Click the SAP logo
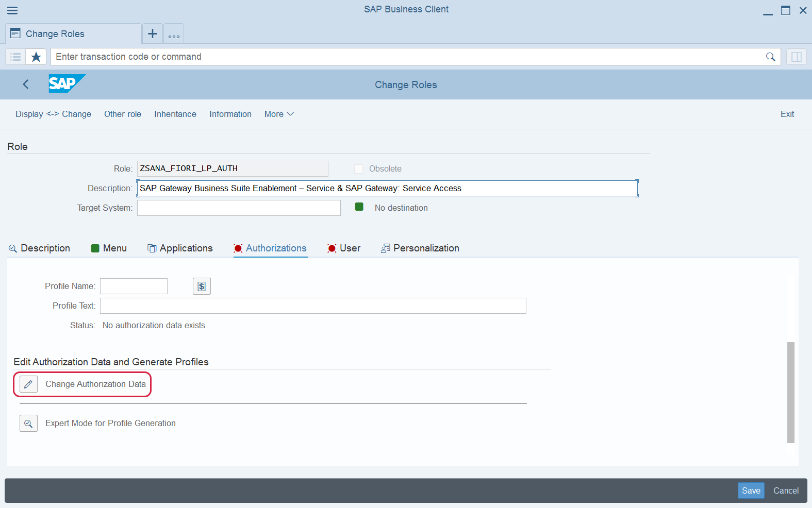 67,83
